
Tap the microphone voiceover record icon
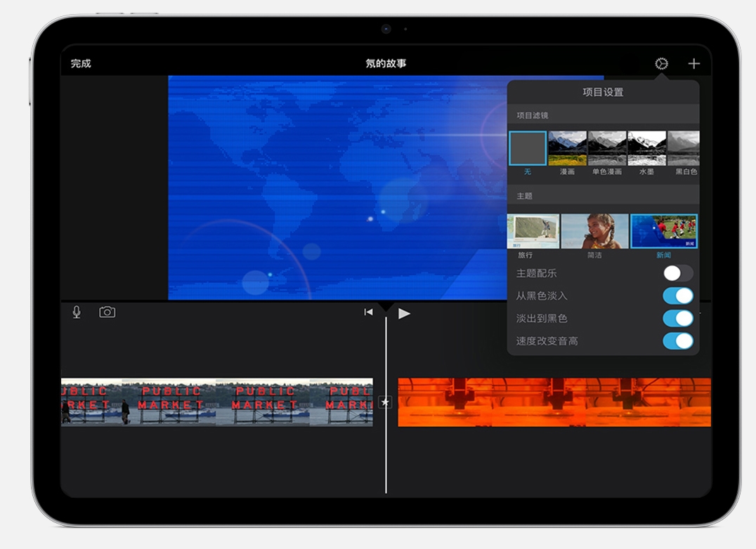pyautogui.click(x=77, y=312)
